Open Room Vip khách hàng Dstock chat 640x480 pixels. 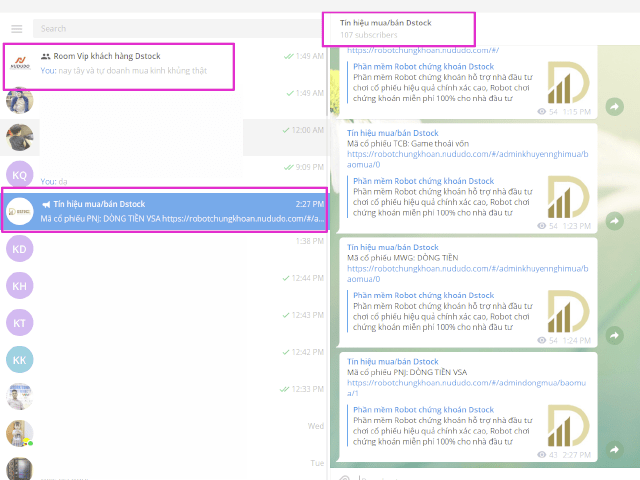click(x=163, y=63)
